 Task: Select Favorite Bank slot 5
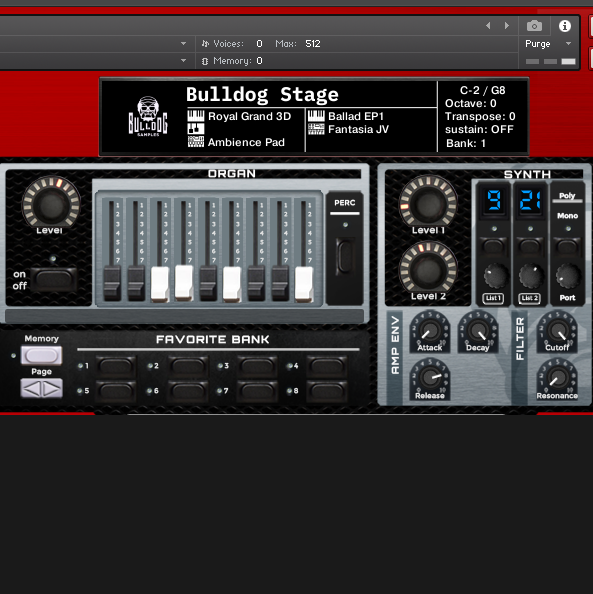(116, 391)
